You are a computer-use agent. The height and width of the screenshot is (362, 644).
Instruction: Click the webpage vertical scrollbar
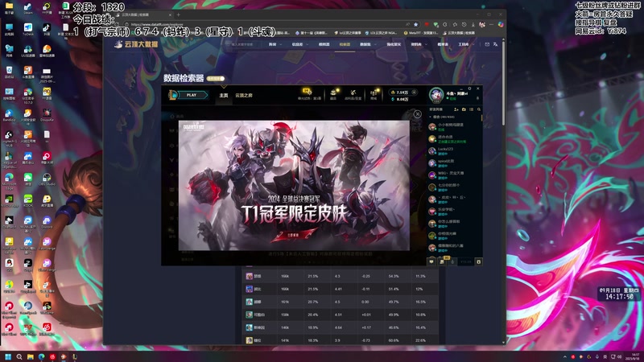504,82
